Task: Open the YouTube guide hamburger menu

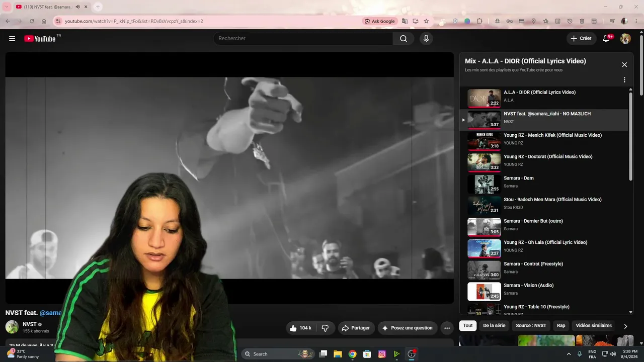Action: pyautogui.click(x=12, y=39)
